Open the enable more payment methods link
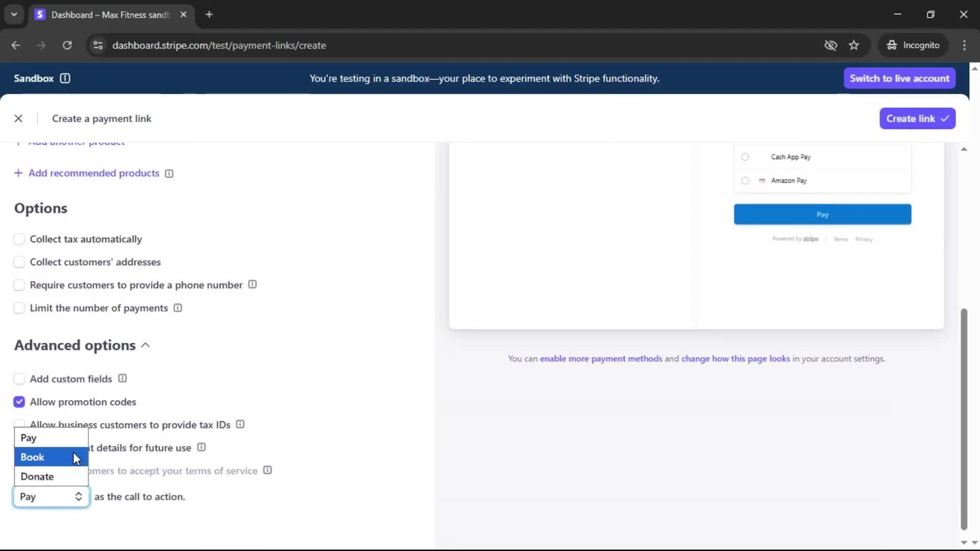 point(601,359)
